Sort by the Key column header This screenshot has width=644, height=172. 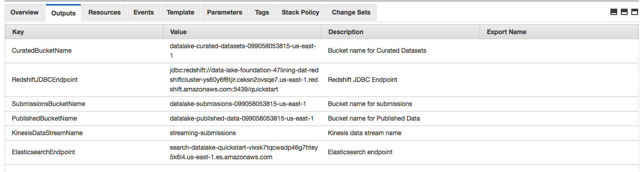pyautogui.click(x=84, y=32)
